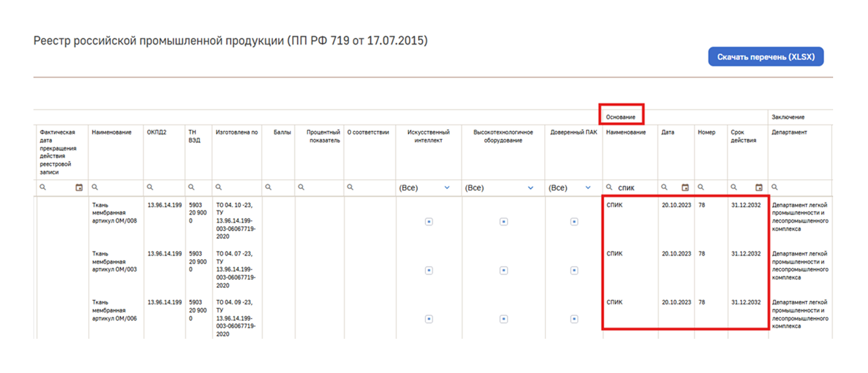Click the ОКПД2 column header

click(x=156, y=132)
